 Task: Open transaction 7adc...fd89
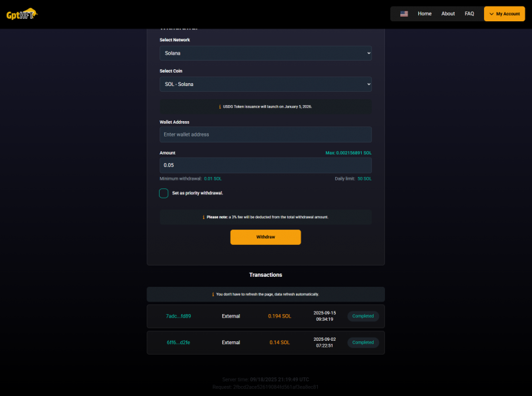pos(178,316)
